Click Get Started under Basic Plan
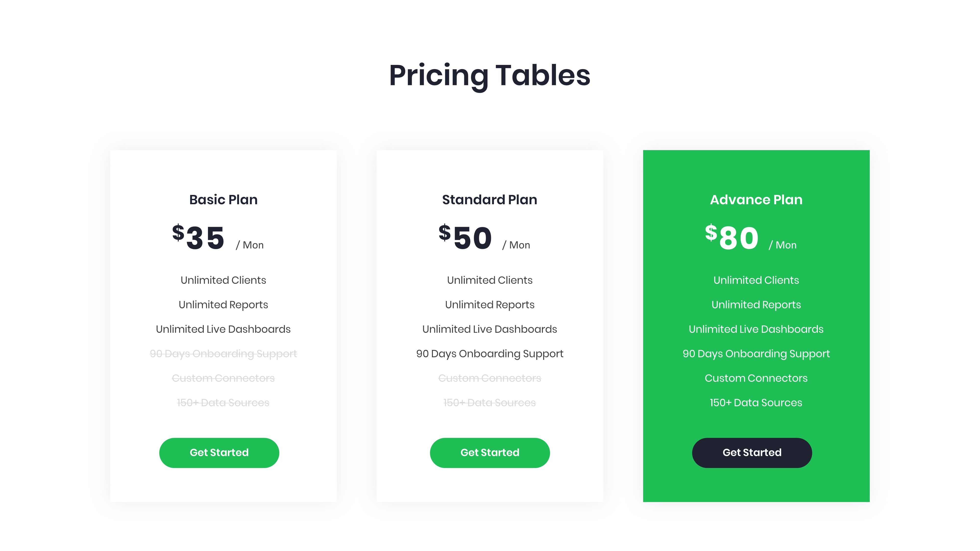The width and height of the screenshot is (980, 551). click(219, 453)
